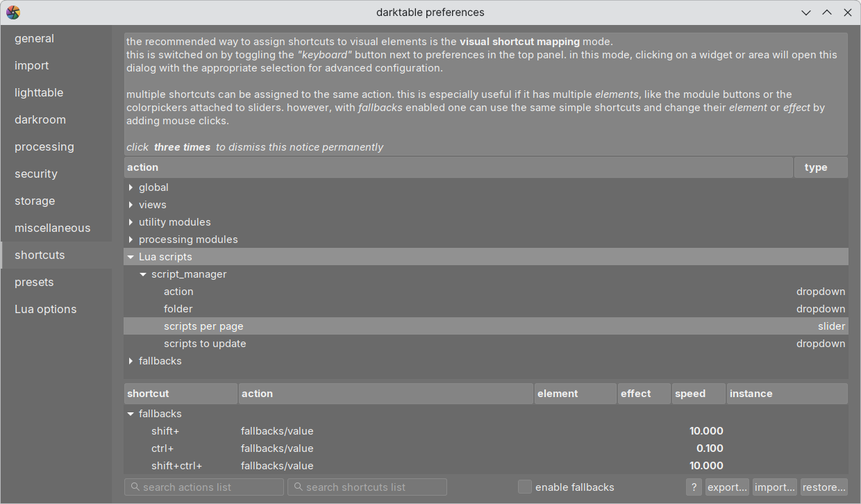This screenshot has width=861, height=504.
Task: Select the shift+ctrl+ shortcut row
Action: click(486, 466)
